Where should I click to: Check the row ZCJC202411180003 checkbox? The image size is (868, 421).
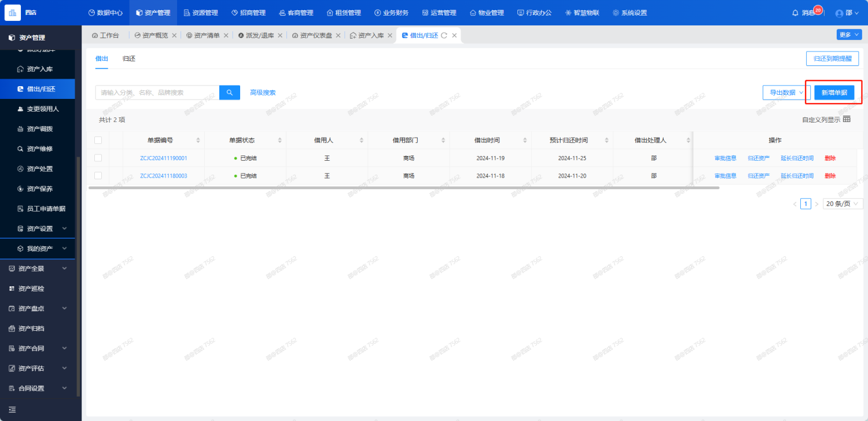click(x=98, y=175)
